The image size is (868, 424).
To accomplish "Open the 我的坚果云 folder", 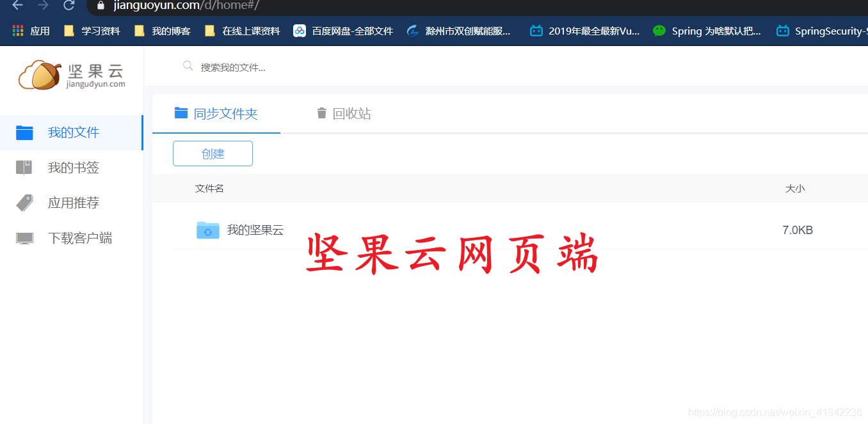I will (x=255, y=230).
